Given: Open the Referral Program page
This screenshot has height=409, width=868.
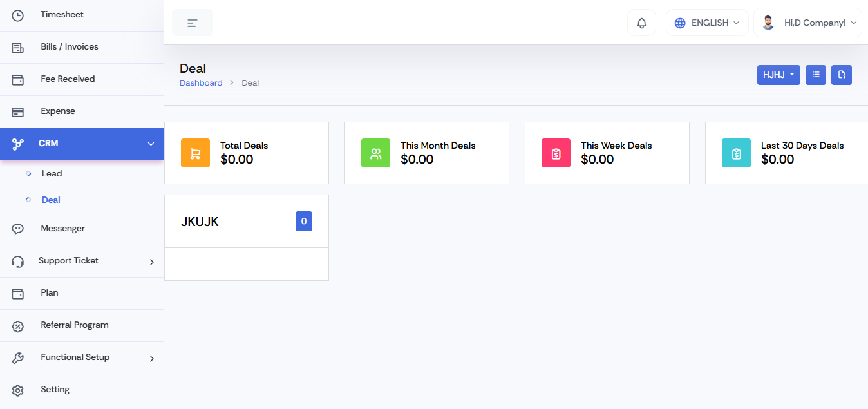Looking at the screenshot, I should coord(74,325).
